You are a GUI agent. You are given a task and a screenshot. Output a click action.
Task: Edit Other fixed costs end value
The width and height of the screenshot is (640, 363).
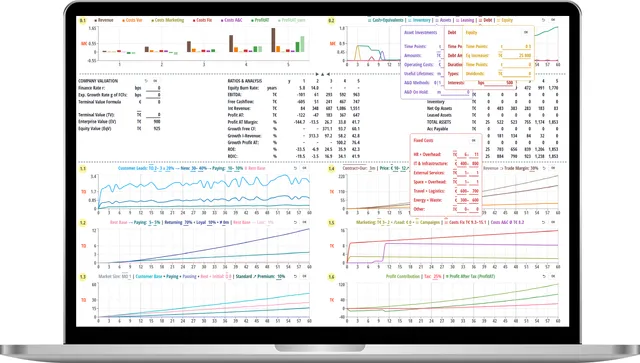coord(475,209)
